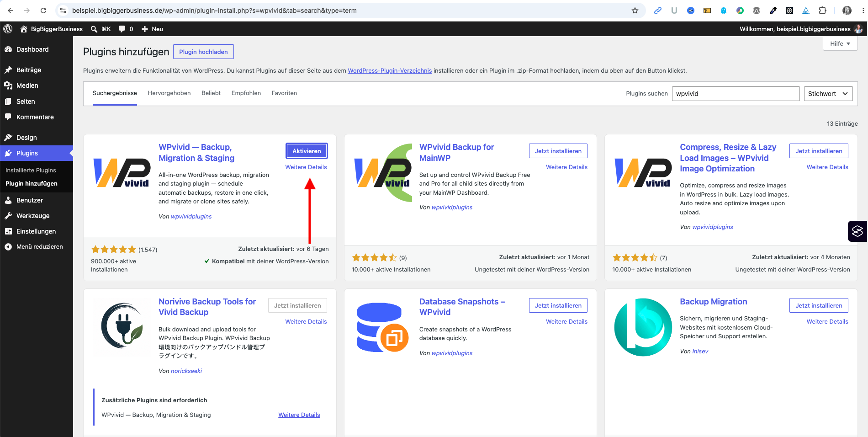This screenshot has height=437, width=868.
Task: Click the BigBiggerBusiness home icon
Action: [24, 29]
